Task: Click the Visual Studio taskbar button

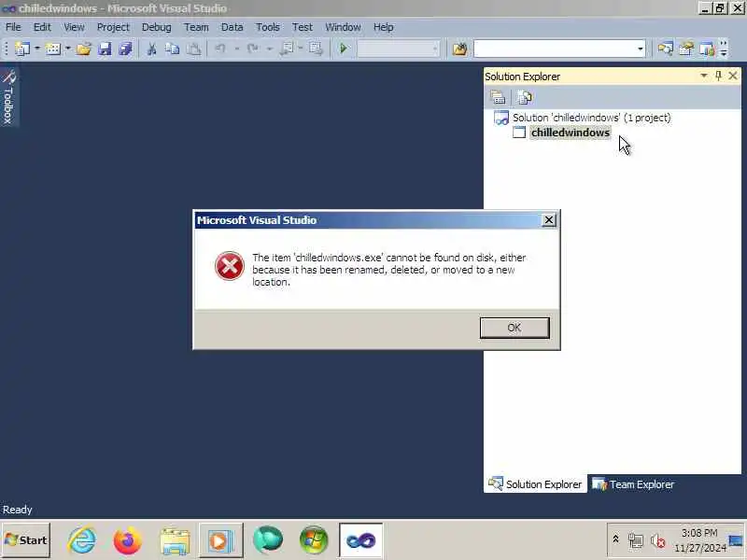Action: (x=360, y=540)
